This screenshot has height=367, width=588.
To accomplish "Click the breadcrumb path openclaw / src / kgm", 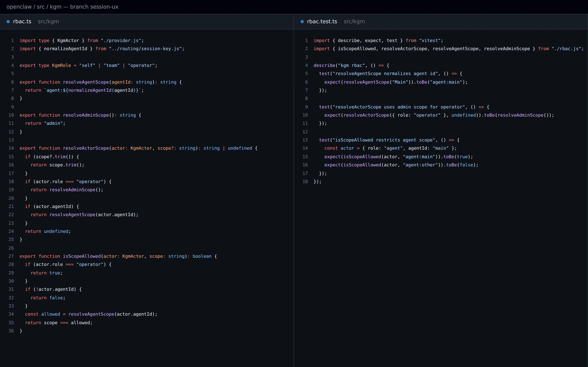I will pyautogui.click(x=34, y=7).
